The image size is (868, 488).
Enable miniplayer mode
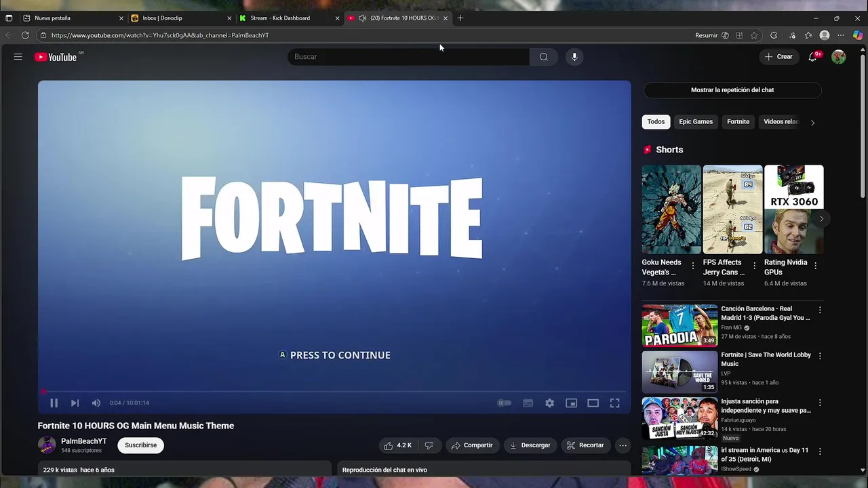click(571, 403)
